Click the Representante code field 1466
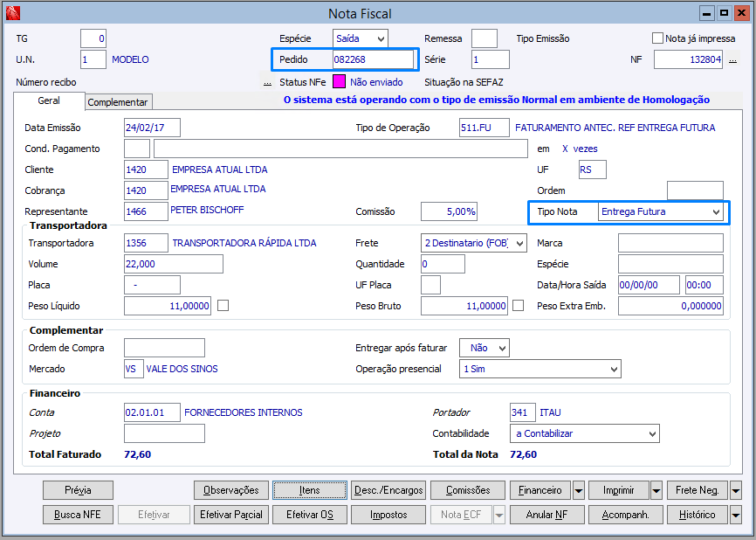Screen dimensions: 756x540 coord(146,211)
